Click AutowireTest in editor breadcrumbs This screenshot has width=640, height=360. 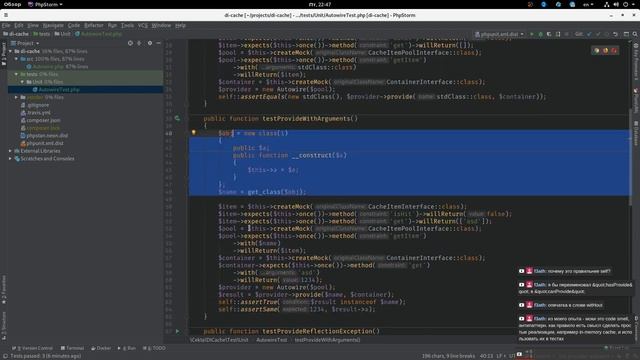[x=271, y=340]
